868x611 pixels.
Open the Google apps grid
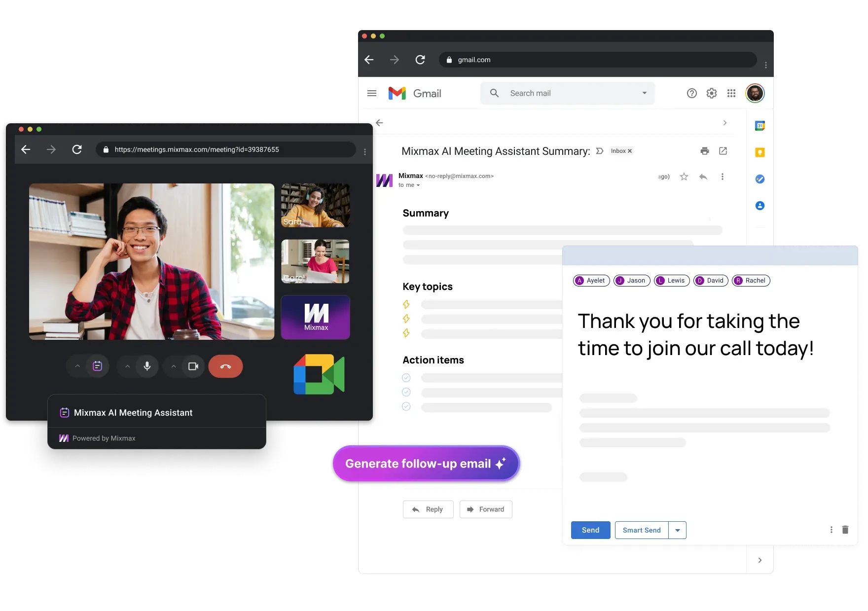[731, 93]
